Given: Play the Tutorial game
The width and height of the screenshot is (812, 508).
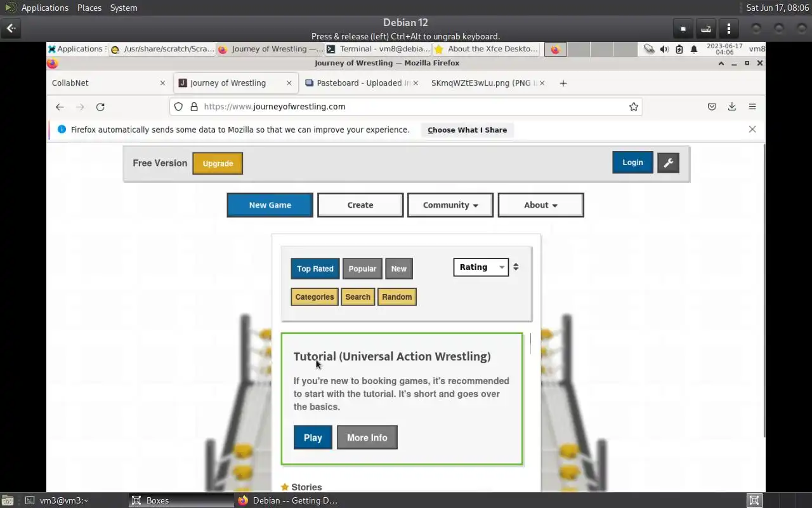Looking at the screenshot, I should pos(313,438).
